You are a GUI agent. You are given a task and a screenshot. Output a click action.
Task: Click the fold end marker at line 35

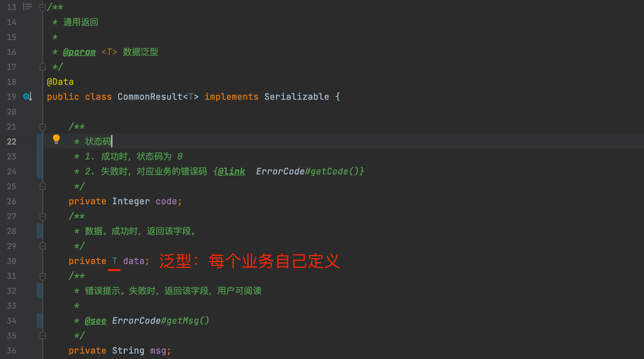[43, 336]
